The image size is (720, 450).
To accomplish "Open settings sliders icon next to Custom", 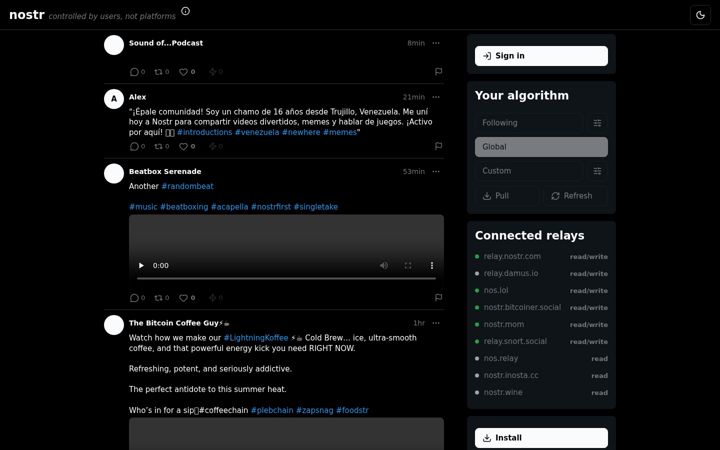I will [x=597, y=171].
